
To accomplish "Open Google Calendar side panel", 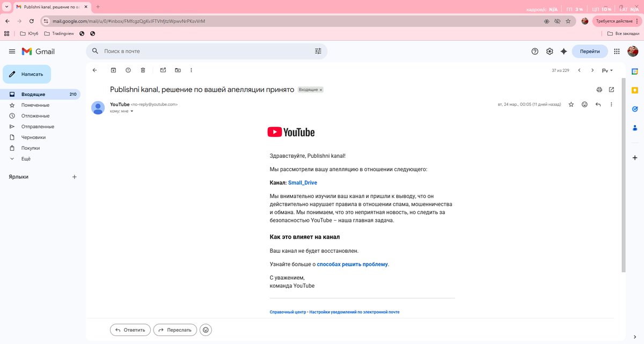I will point(635,71).
